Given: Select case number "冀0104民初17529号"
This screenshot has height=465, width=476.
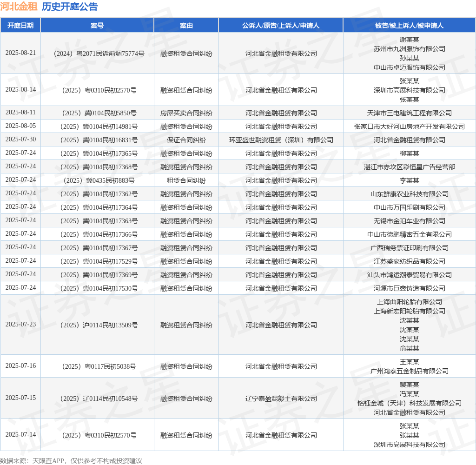Looking at the screenshot, I should coord(111,261).
